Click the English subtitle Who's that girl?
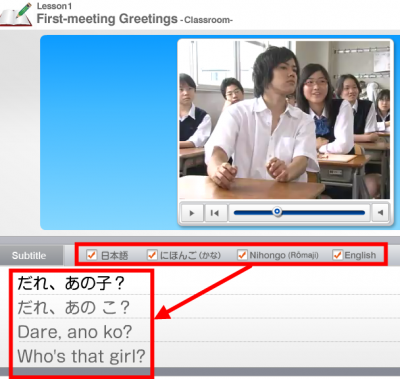The height and width of the screenshot is (379, 400). pos(81,356)
